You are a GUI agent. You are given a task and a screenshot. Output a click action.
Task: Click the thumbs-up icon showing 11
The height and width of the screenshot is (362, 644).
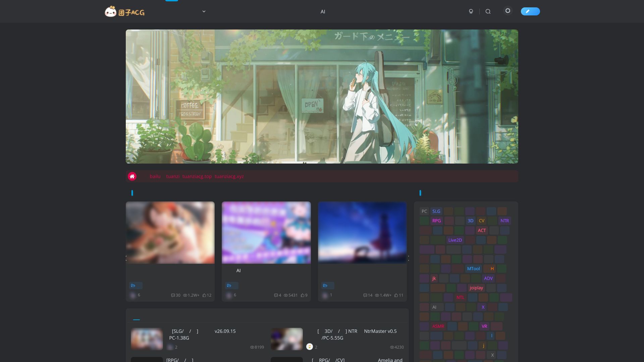[396, 295]
